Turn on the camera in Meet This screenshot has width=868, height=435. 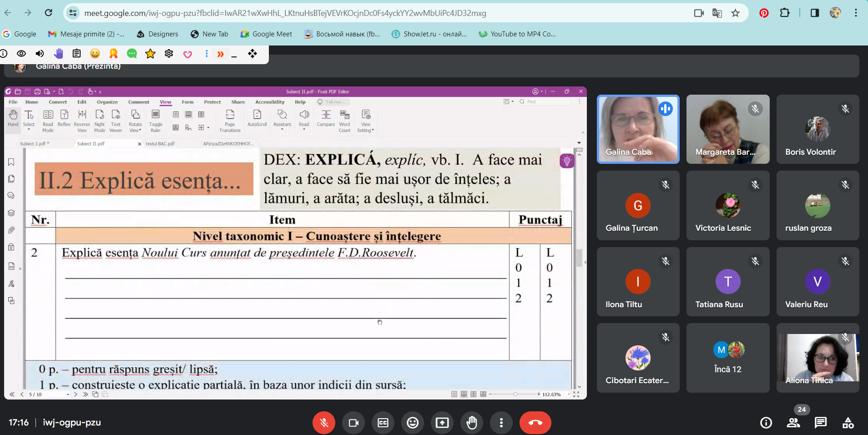[353, 423]
